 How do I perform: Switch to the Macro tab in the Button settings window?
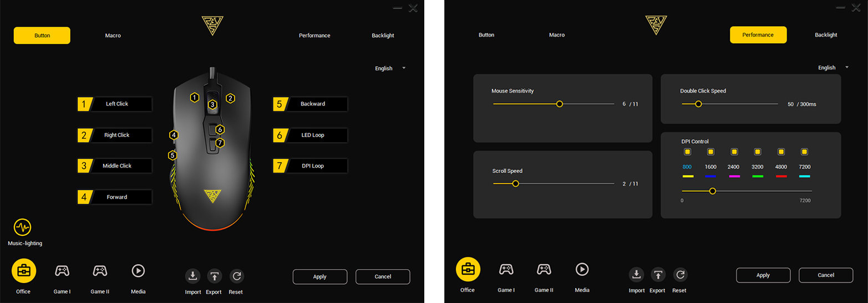(113, 36)
